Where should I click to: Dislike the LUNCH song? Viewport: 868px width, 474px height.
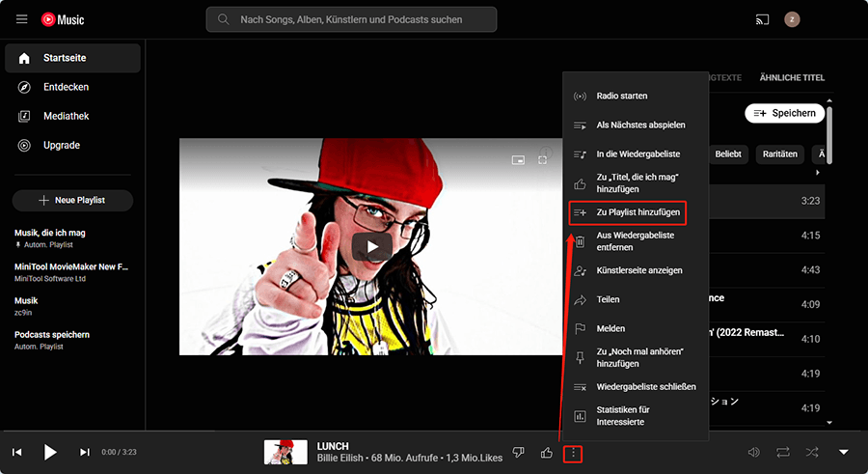(x=518, y=453)
